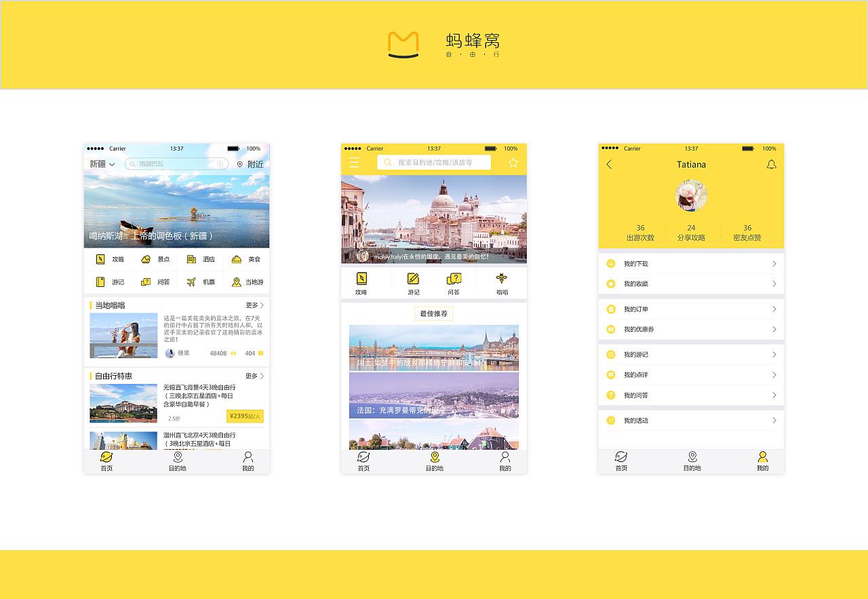The image size is (868, 599).
Task: Open the 当地游 local tours shortcut
Action: click(248, 282)
